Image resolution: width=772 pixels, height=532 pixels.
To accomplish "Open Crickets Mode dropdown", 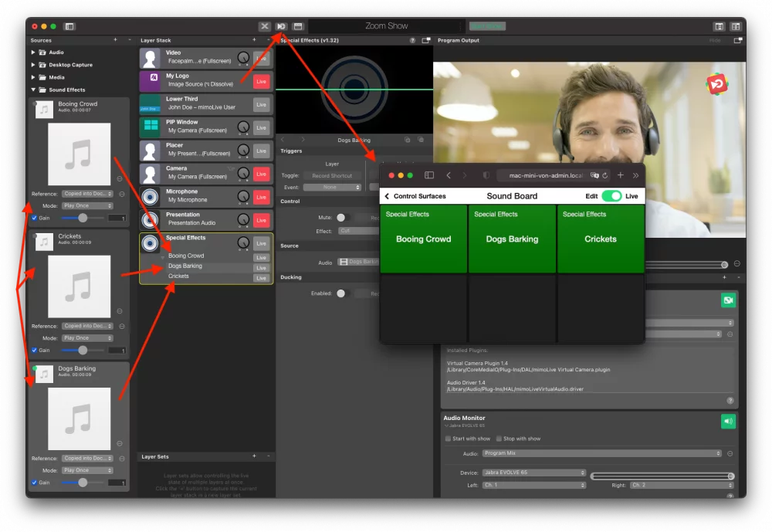I will [x=88, y=338].
